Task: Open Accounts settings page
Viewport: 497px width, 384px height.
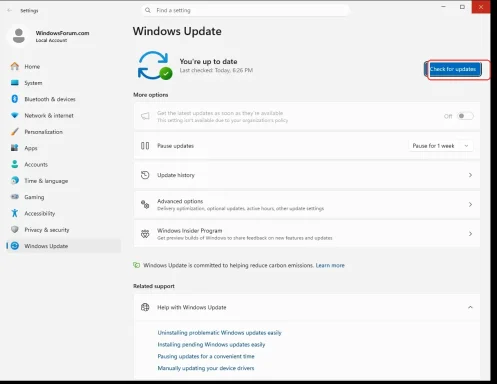Action: click(63, 164)
